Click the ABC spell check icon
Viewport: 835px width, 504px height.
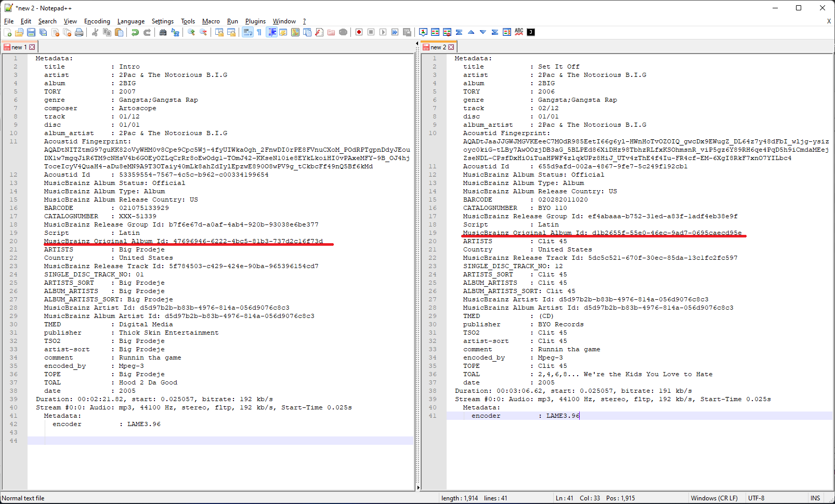click(519, 32)
